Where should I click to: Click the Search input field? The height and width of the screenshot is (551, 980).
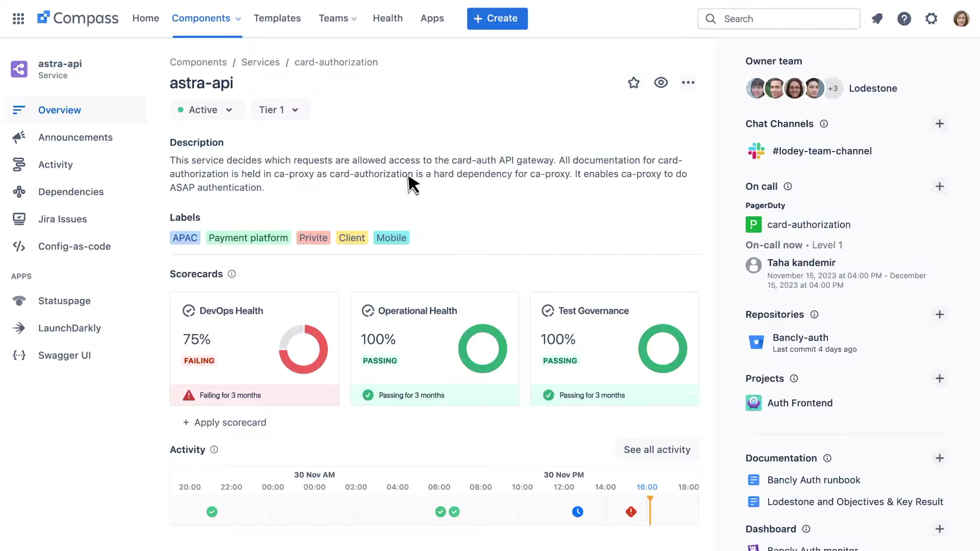(778, 19)
